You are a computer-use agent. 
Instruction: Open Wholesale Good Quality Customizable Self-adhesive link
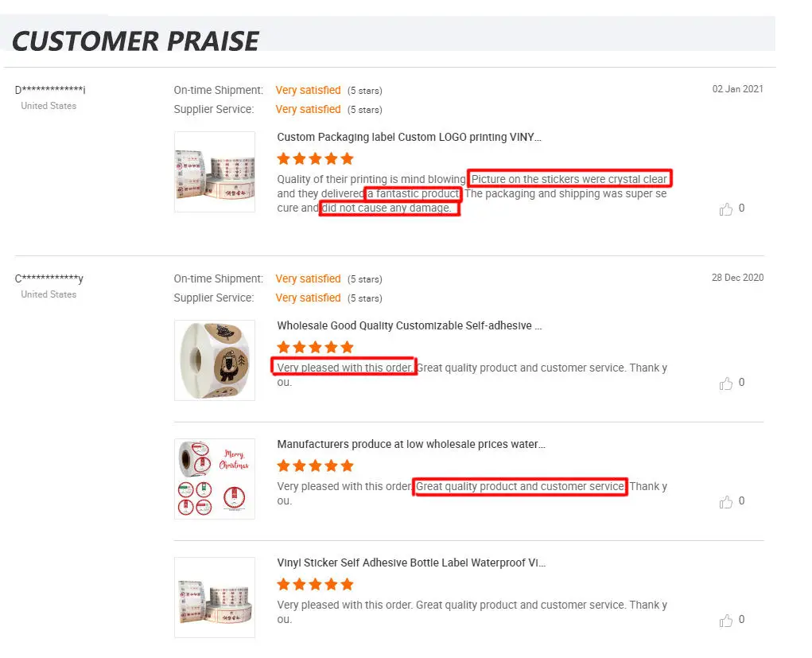(410, 325)
